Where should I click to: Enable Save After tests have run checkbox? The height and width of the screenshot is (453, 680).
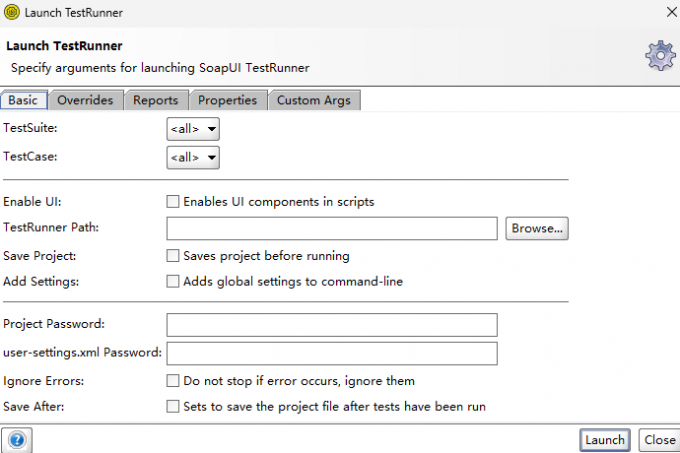[x=173, y=406]
